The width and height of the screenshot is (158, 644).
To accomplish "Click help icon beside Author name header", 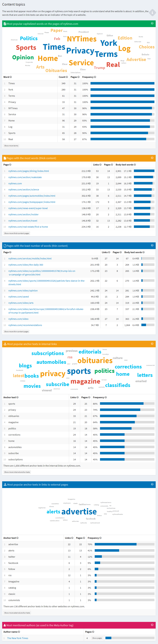I will (x=19, y=632).
